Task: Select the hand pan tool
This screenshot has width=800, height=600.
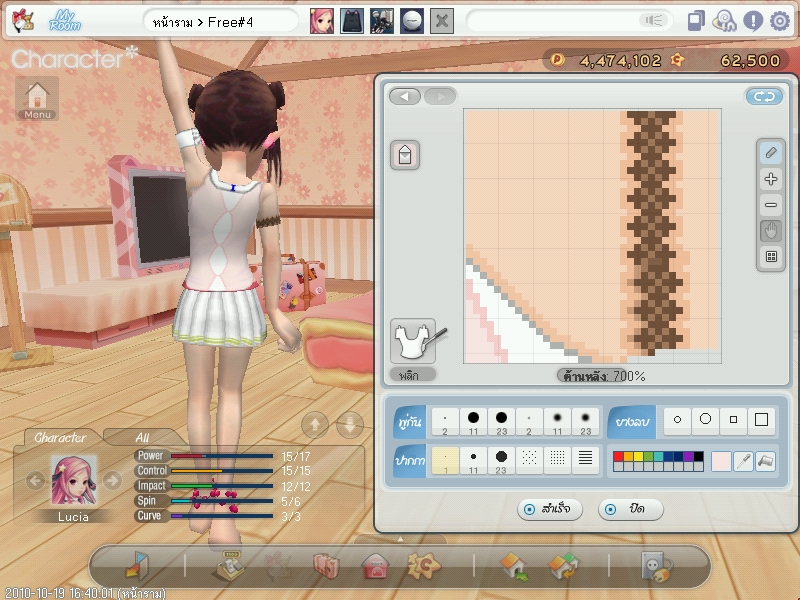Action: [x=771, y=231]
